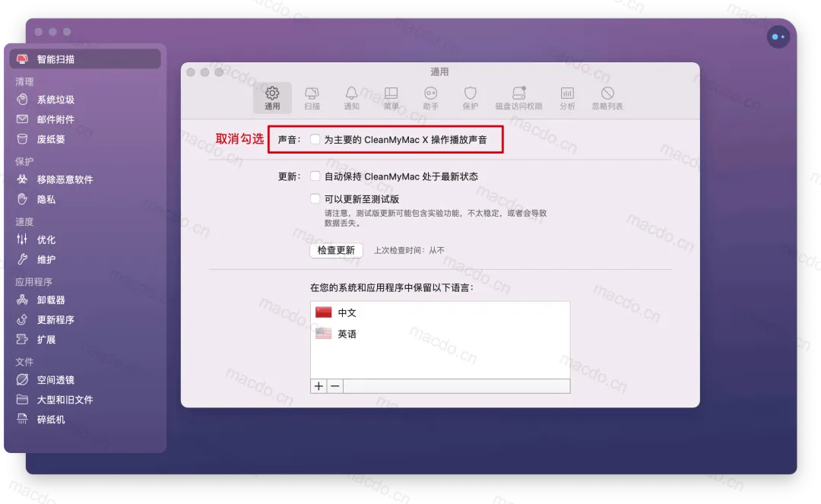Viewport: 821px width, 504px height.
Task: Click the assistant dots icon at top right
Action: (x=778, y=37)
